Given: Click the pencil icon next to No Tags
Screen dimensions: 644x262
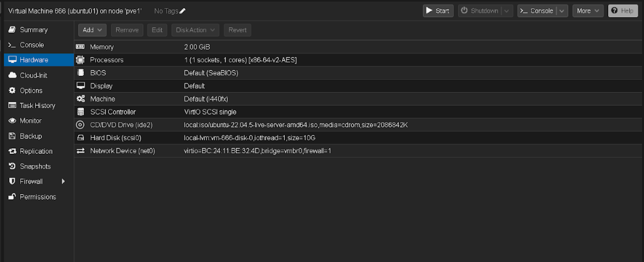Looking at the screenshot, I should click(183, 11).
